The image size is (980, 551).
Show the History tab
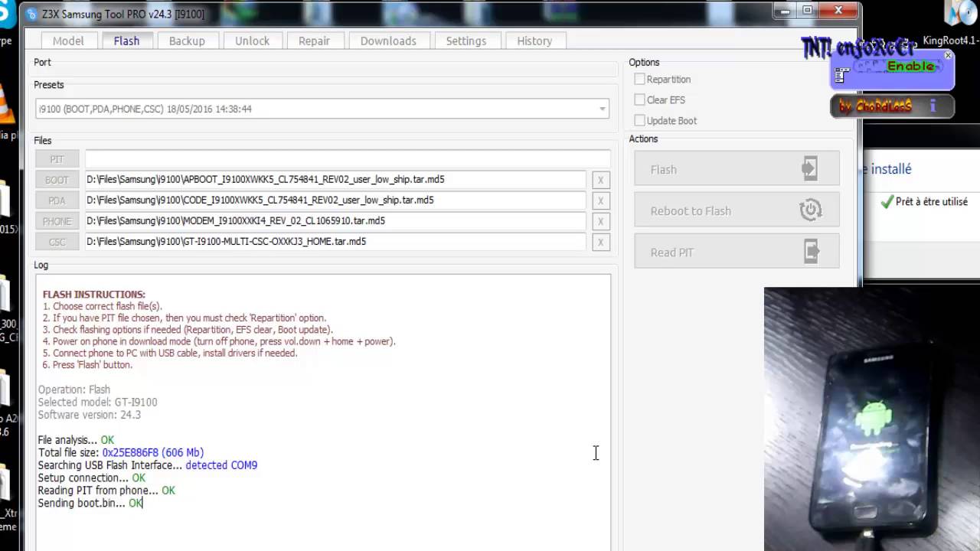pos(534,41)
